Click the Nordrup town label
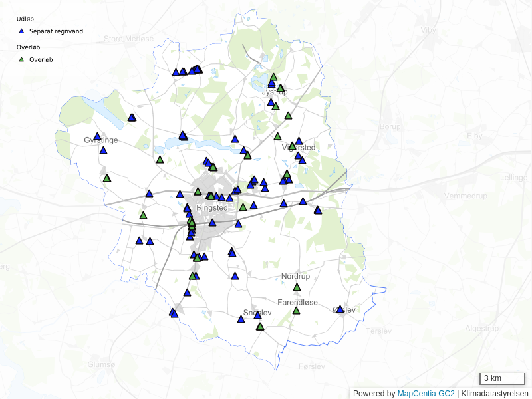Image resolution: width=532 pixels, height=399 pixels. point(295,276)
